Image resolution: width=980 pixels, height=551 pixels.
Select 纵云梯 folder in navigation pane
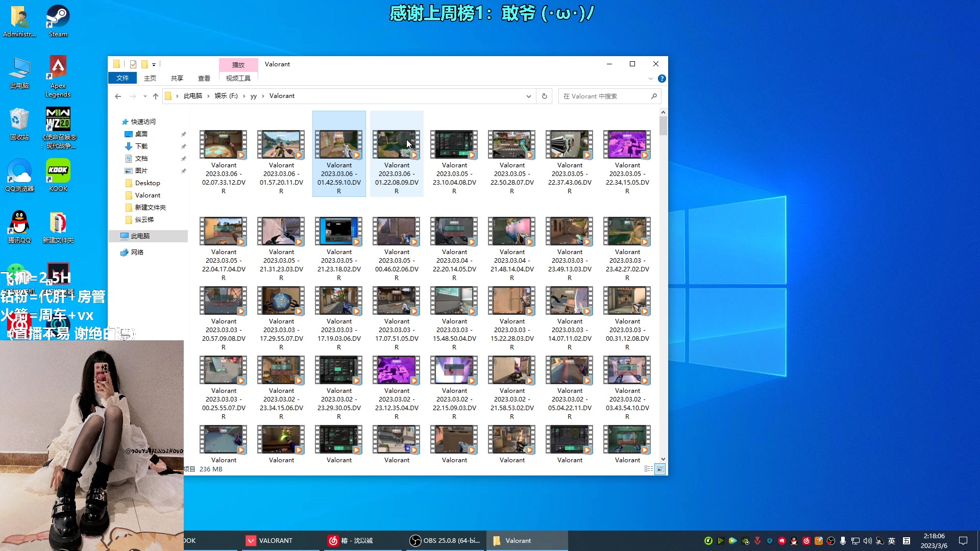click(144, 219)
